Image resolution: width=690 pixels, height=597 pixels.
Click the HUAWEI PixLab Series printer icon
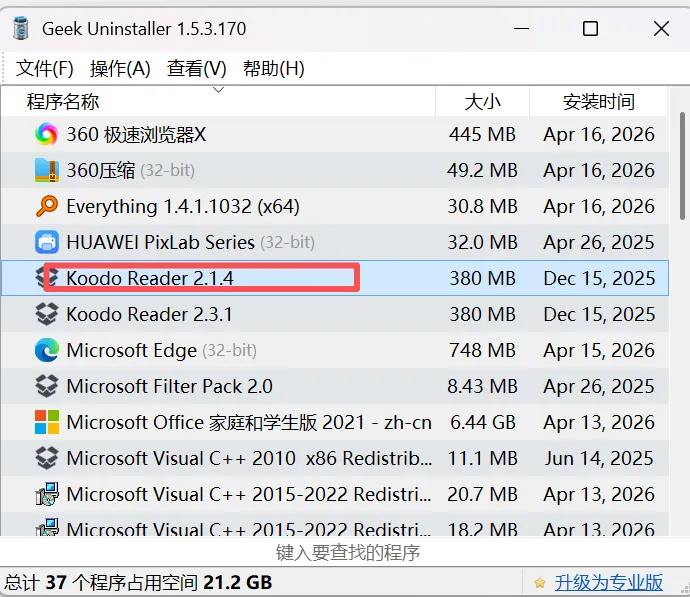pyautogui.click(x=47, y=242)
